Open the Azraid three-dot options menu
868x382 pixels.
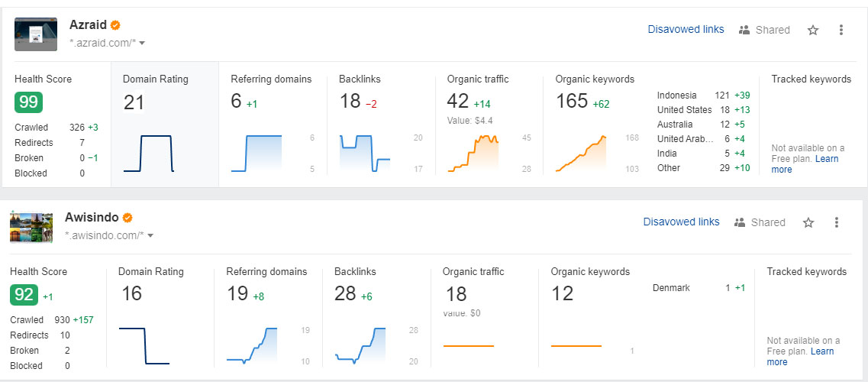[841, 30]
